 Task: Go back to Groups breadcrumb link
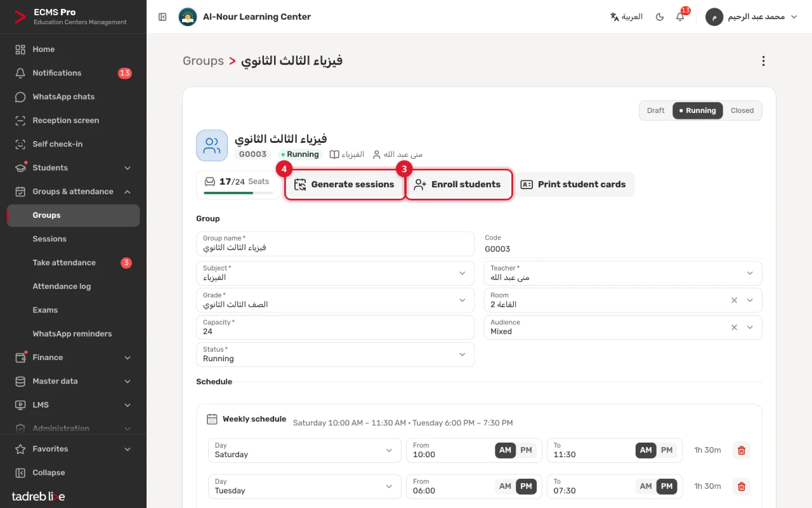[x=203, y=61]
